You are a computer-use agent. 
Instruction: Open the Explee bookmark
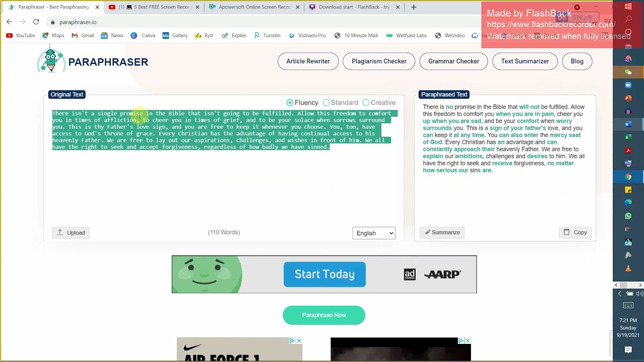pyautogui.click(x=234, y=36)
